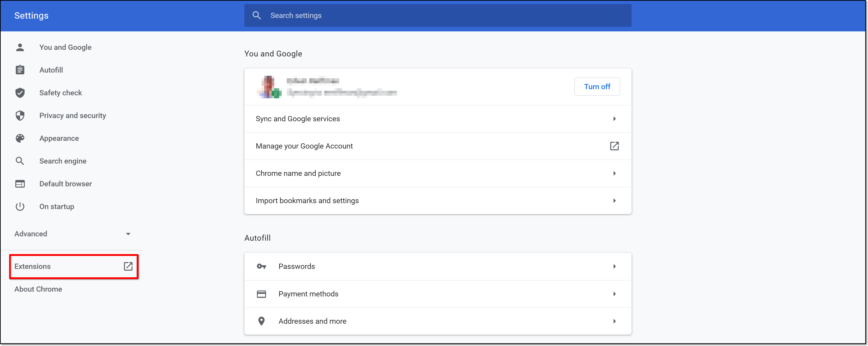868x346 pixels.
Task: Click the location pin icon by Addresses
Action: (261, 321)
